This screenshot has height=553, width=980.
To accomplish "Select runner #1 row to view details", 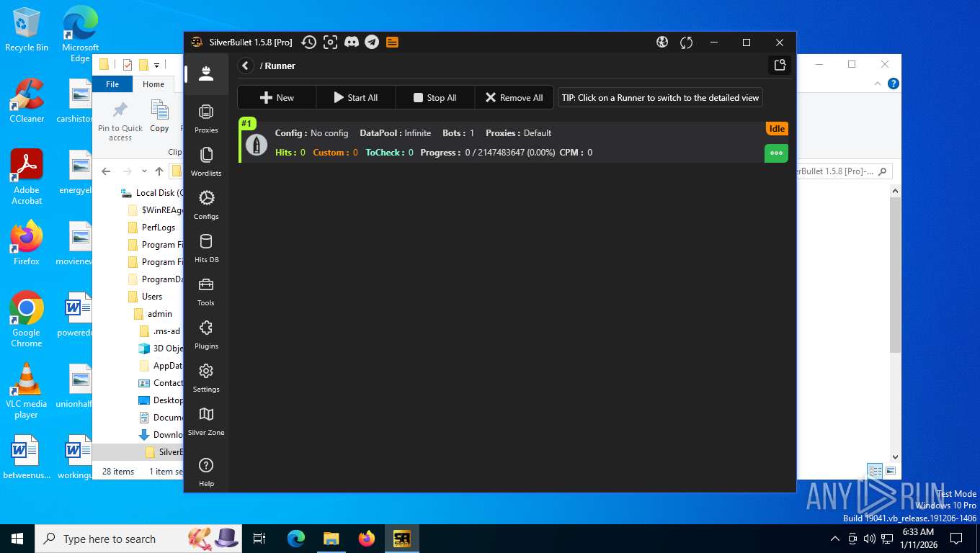I will point(504,143).
